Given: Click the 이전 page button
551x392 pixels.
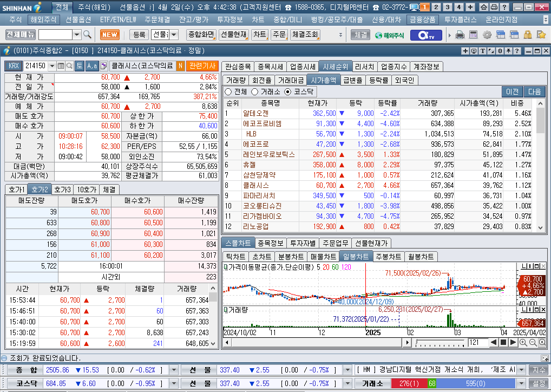Looking at the screenshot, I should tap(513, 92).
